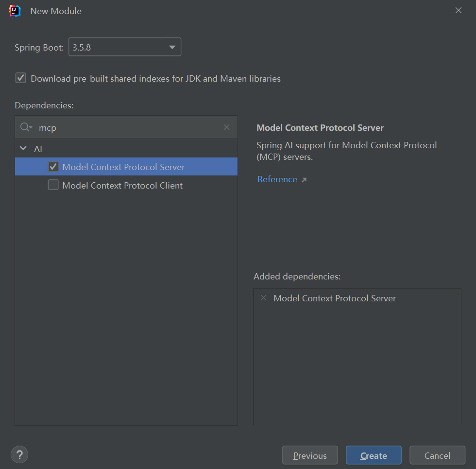Click the Model Context Protocol Server entry in Added dependencies
The image size is (476, 469).
335,298
